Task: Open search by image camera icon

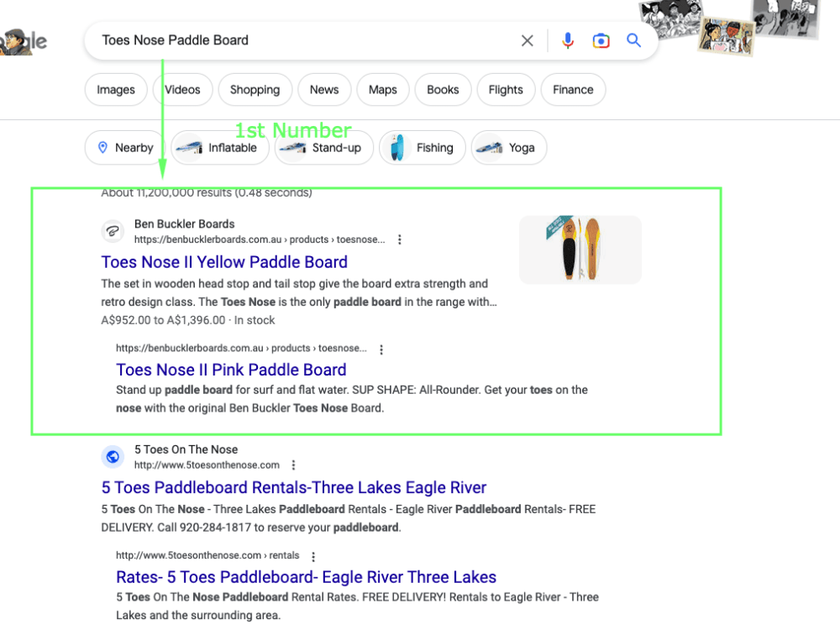Action: (601, 40)
